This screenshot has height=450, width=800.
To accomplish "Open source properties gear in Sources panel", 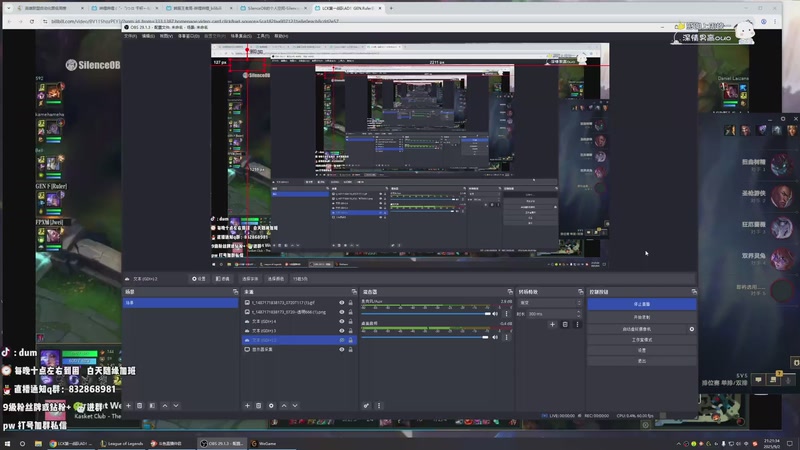I will point(271,406).
